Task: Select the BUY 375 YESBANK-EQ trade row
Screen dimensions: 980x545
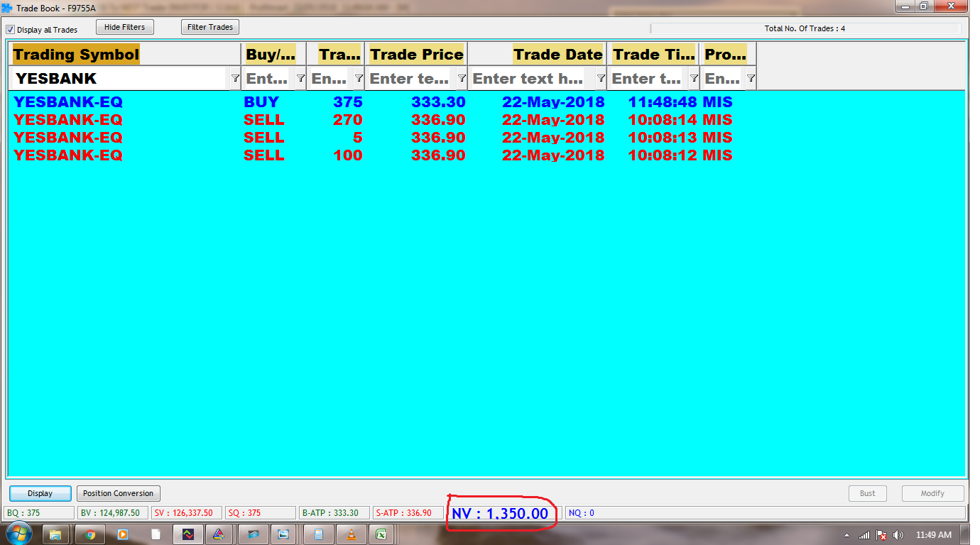Action: (x=486, y=102)
